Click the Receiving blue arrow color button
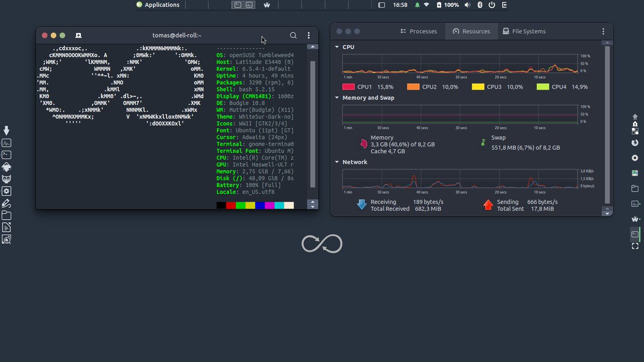 362,205
